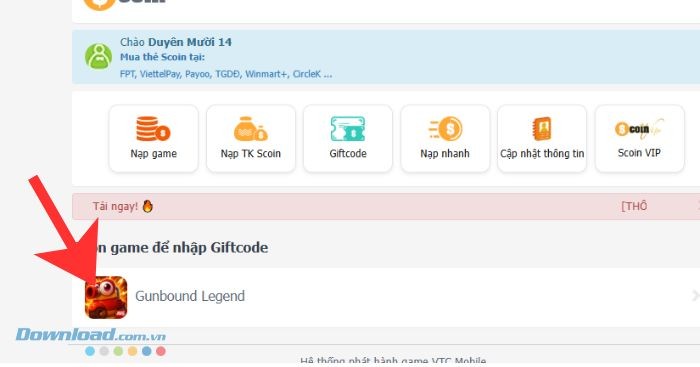Click the coin stack icon above Nạp game

[x=153, y=129]
